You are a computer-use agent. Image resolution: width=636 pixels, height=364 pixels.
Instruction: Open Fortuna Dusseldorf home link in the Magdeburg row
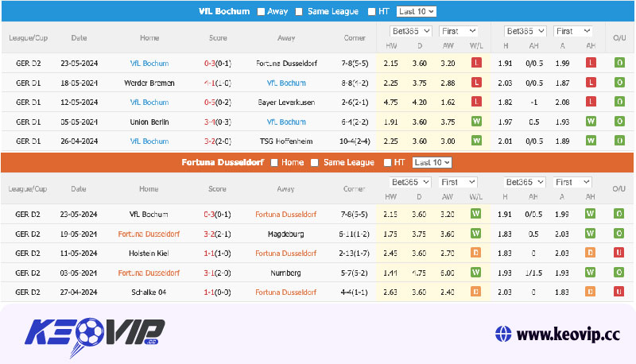[x=149, y=234]
